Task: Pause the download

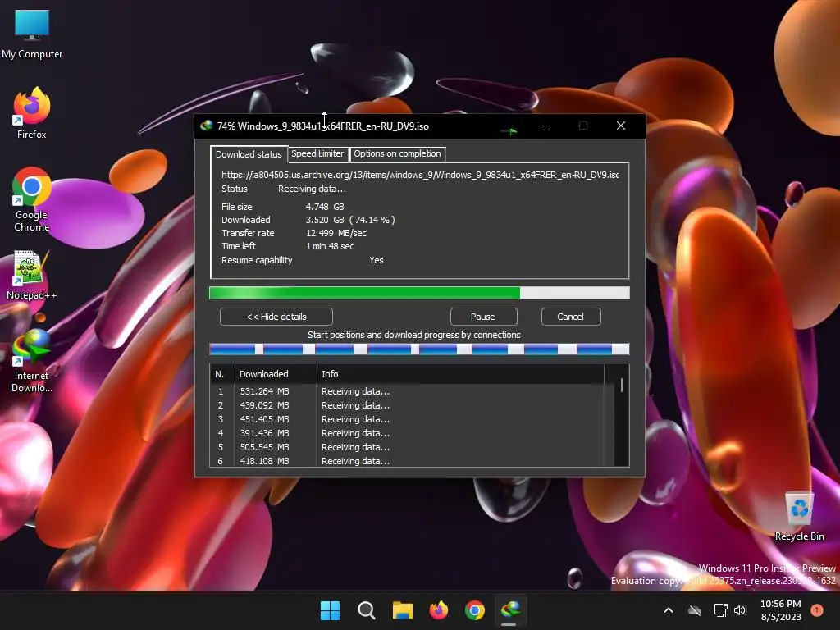Action: [x=483, y=317]
